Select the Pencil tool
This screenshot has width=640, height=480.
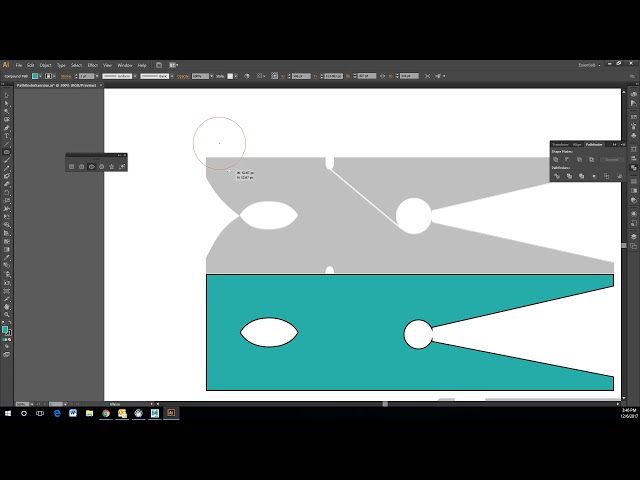[7, 168]
